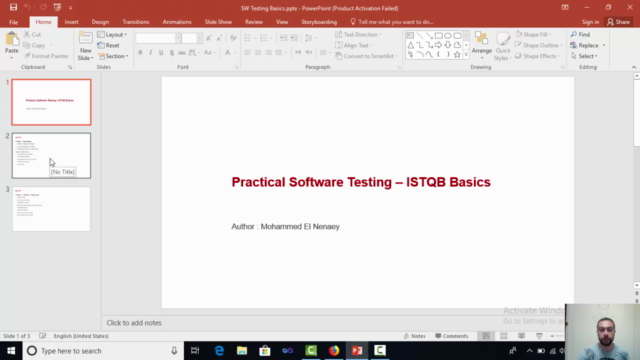Increase font size with the large A icon
The image size is (640, 360).
209,38
